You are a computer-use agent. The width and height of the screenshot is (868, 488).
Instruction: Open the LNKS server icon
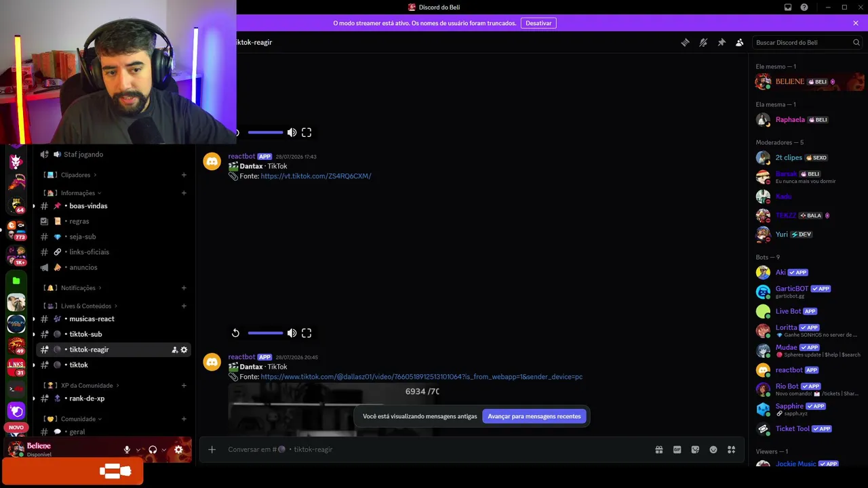16,367
